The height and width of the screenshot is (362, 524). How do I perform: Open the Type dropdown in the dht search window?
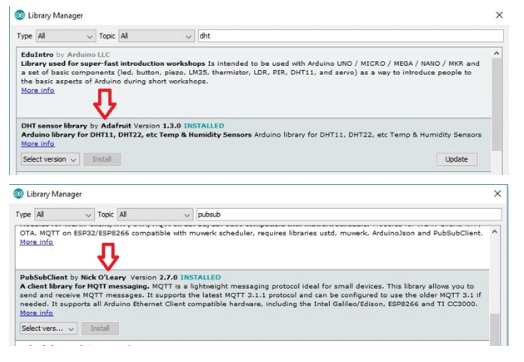(66, 36)
